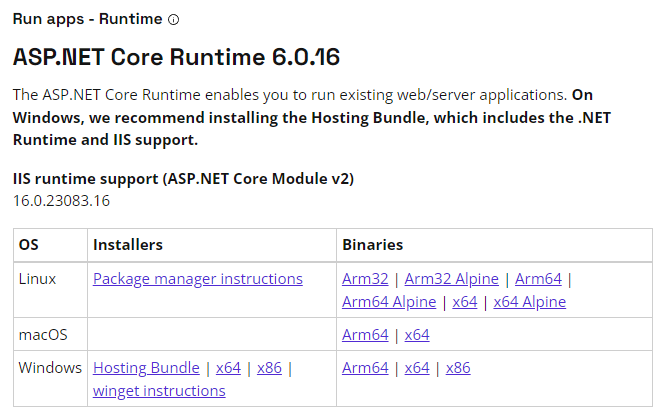
Task: Click the Windows row label
Action: (x=50, y=367)
